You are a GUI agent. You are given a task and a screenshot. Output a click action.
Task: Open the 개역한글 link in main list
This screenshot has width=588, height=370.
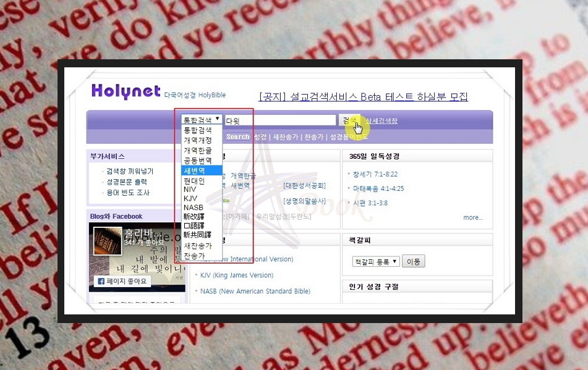point(243,175)
